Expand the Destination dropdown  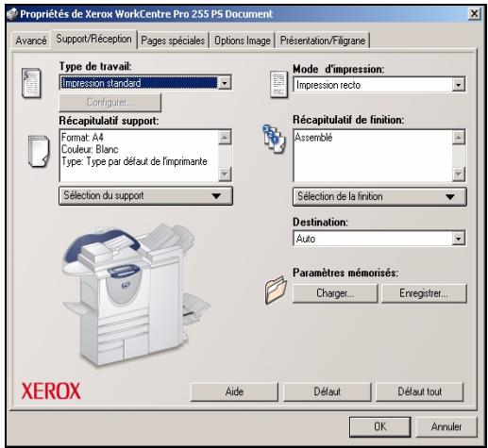coord(458,239)
